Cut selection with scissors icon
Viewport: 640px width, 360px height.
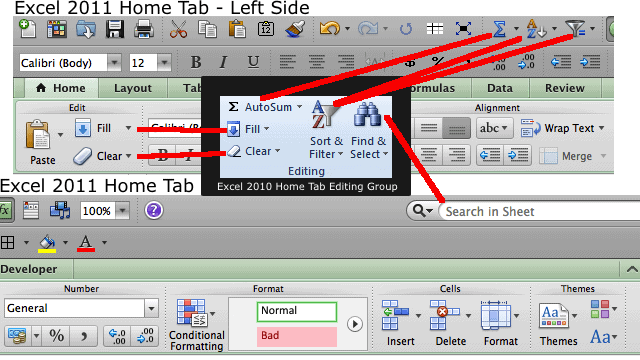pos(178,29)
